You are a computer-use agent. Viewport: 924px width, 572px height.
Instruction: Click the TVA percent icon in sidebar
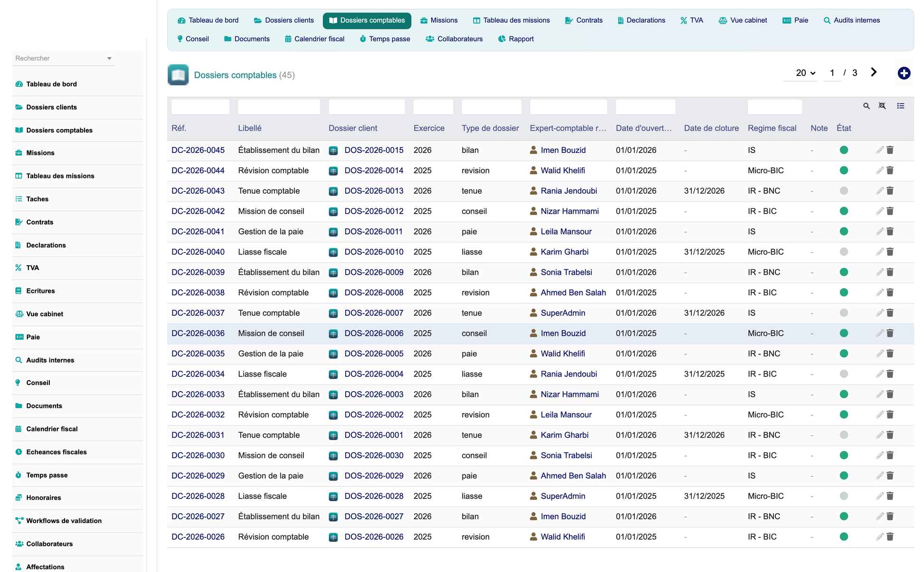point(19,268)
